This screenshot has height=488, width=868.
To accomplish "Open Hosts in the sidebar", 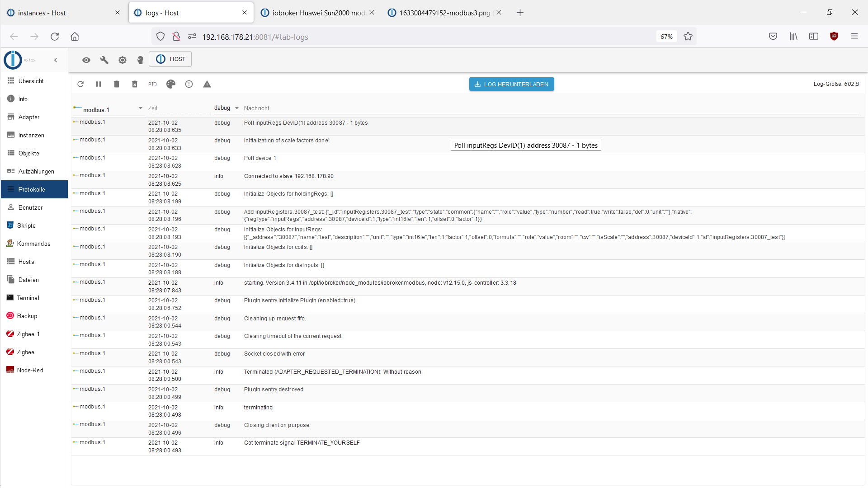I will point(34,262).
